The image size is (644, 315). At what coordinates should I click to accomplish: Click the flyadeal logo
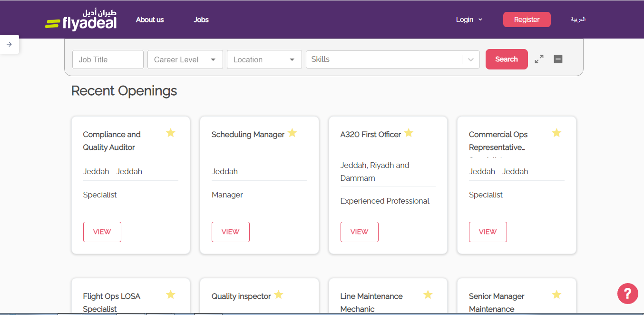tap(81, 20)
